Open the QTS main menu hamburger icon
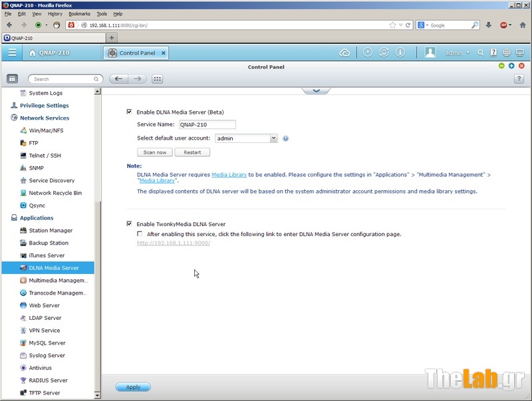Image resolution: width=532 pixels, height=401 pixels. 12,53
